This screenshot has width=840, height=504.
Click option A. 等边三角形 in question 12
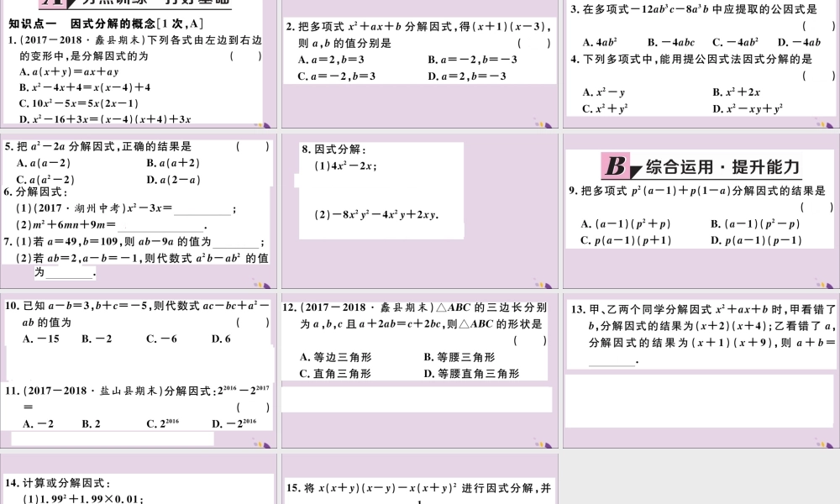tap(335, 357)
